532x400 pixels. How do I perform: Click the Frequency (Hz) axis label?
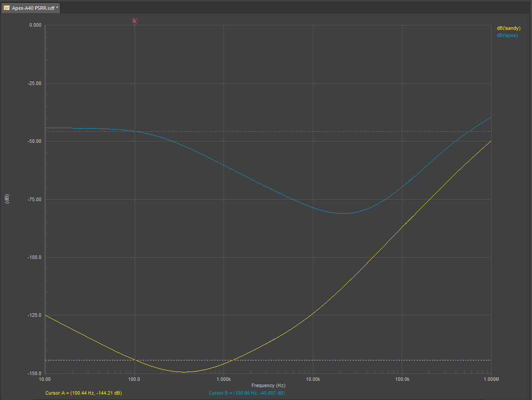pos(268,385)
